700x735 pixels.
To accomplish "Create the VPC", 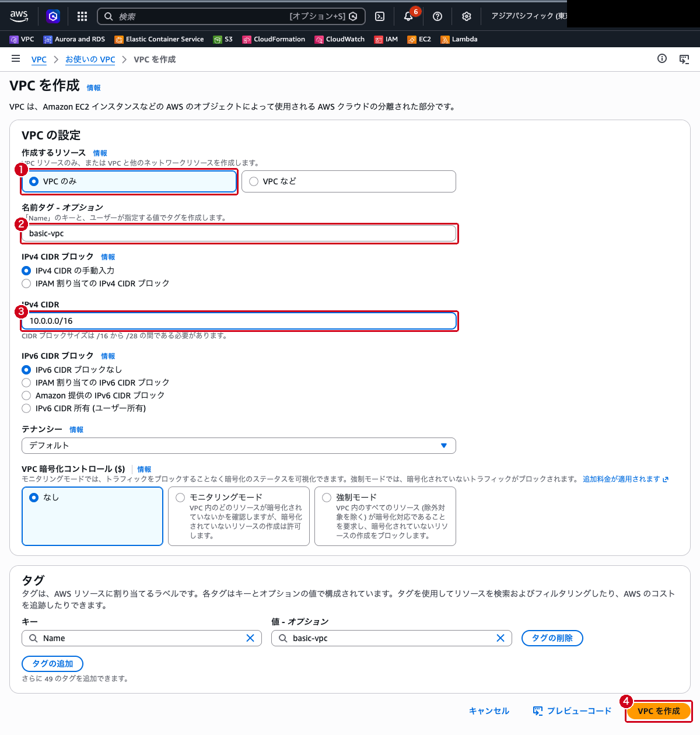I will click(x=659, y=711).
